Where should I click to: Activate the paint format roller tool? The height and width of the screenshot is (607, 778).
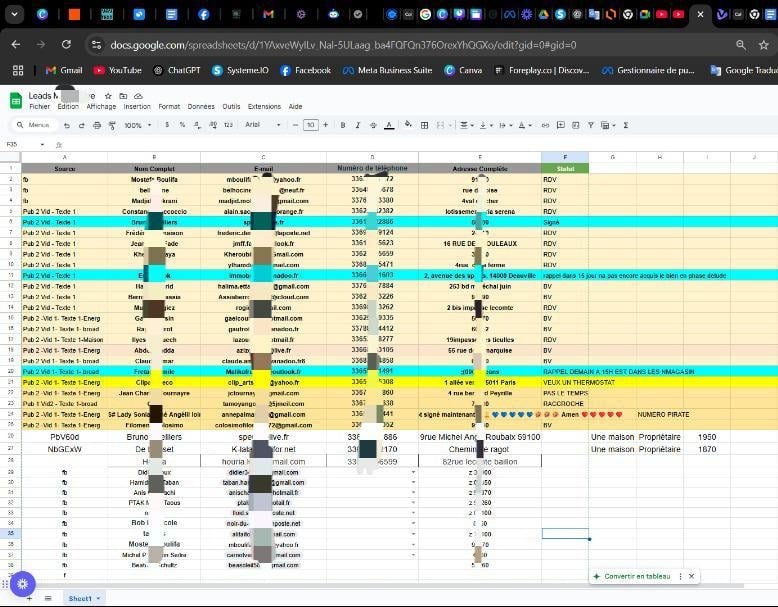point(113,125)
